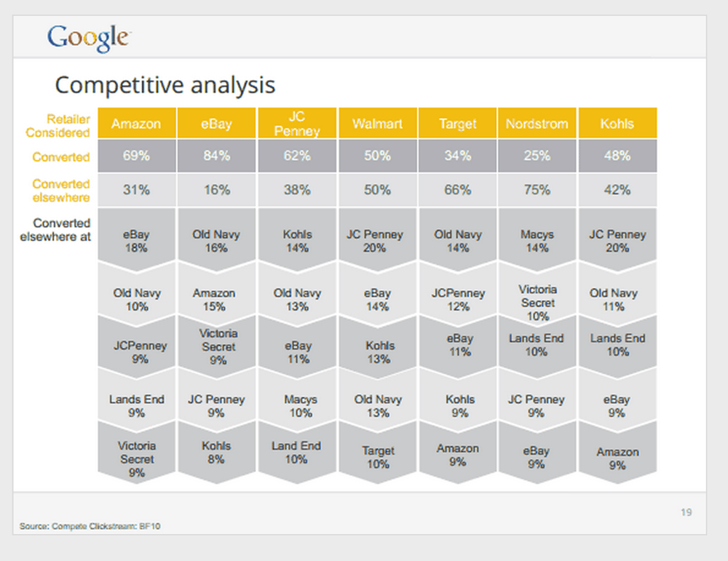Select the Walmart header cell
The width and height of the screenshot is (728, 561).
[377, 124]
